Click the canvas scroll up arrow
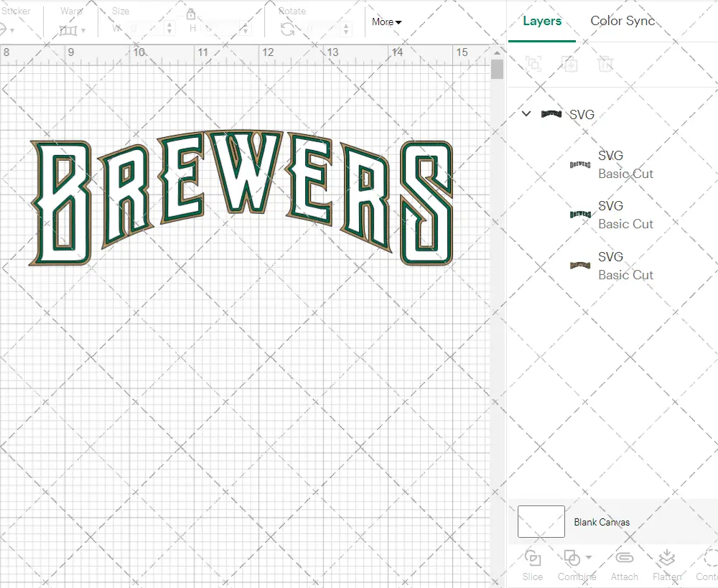This screenshot has width=718, height=588. tap(497, 52)
